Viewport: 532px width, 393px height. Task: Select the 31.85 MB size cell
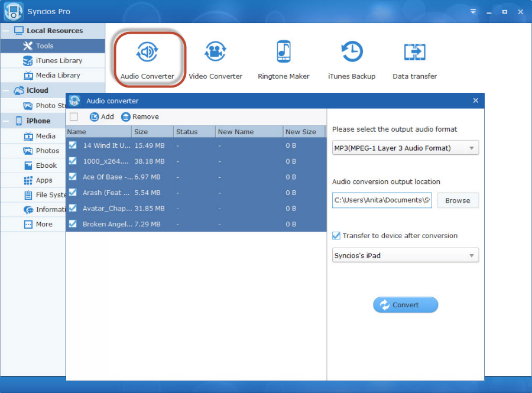pos(150,209)
